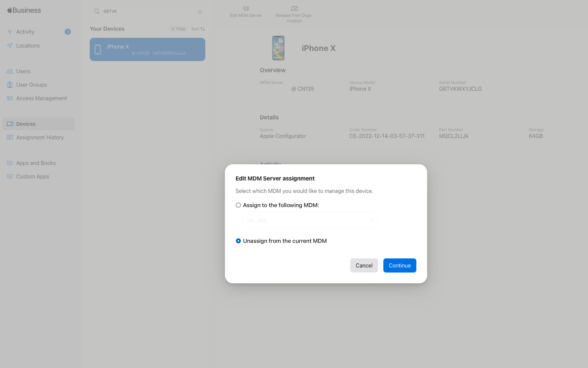Clear the search field with the x icon
The height and width of the screenshot is (368, 588).
200,12
